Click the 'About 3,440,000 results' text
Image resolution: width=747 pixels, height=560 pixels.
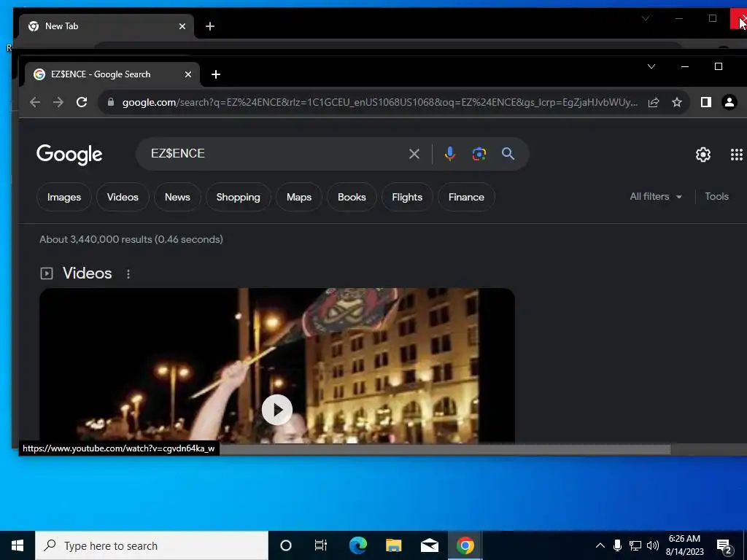pos(131,239)
